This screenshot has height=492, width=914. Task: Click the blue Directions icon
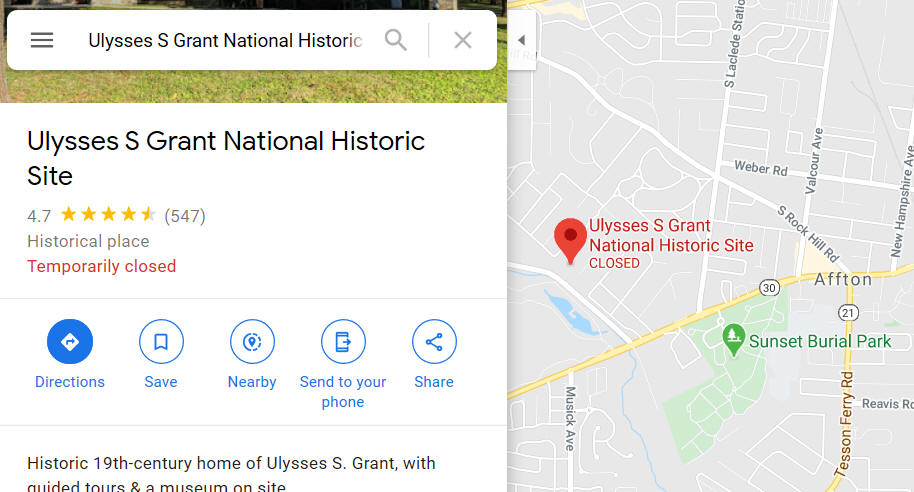[x=70, y=342]
